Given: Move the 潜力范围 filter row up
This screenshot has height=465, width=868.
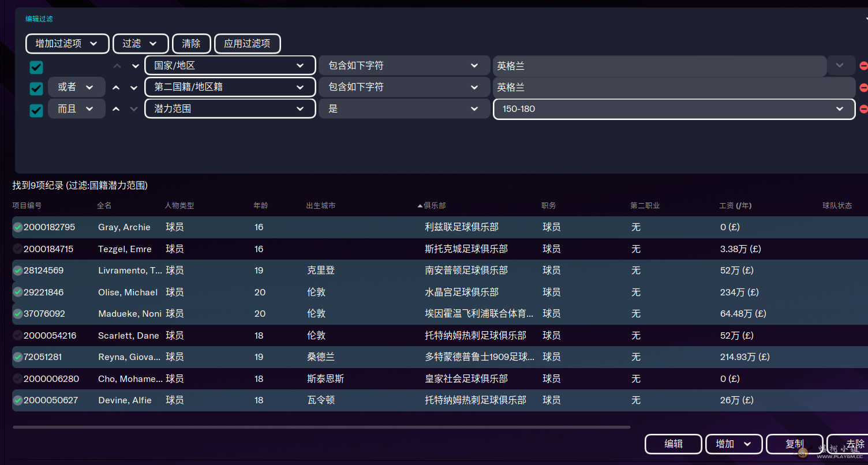Looking at the screenshot, I should 116,109.
